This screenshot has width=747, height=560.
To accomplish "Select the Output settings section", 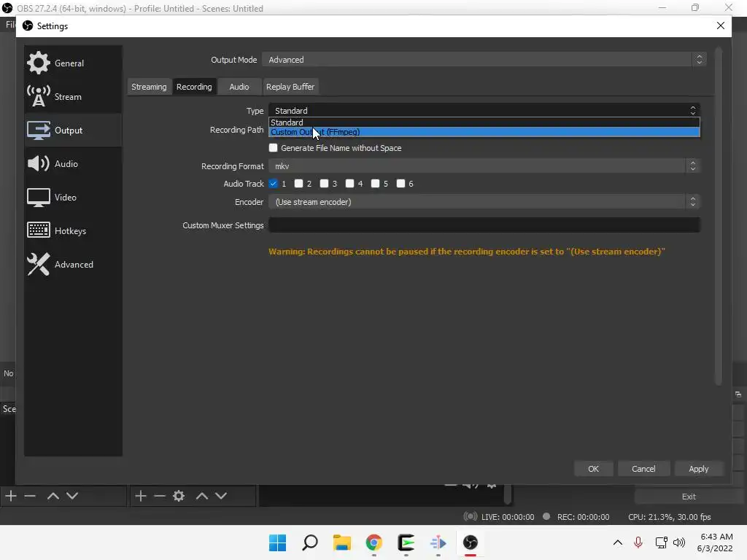I will [x=73, y=130].
